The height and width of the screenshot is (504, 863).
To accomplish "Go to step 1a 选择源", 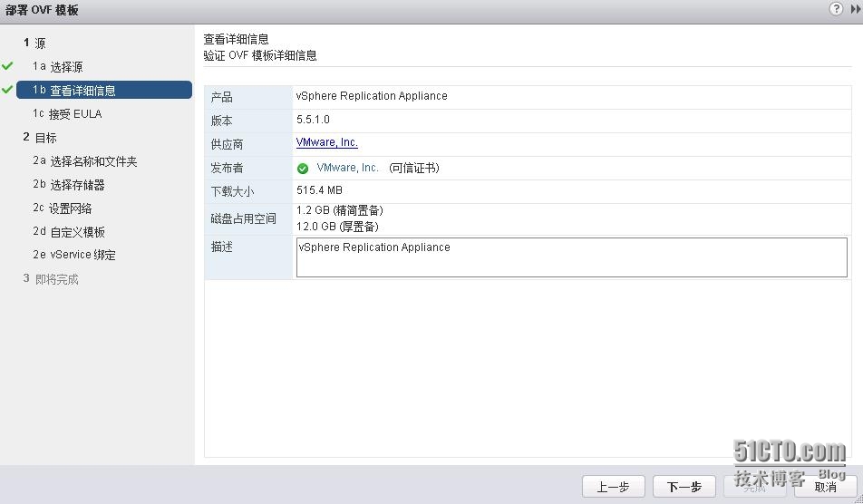I will pos(58,66).
